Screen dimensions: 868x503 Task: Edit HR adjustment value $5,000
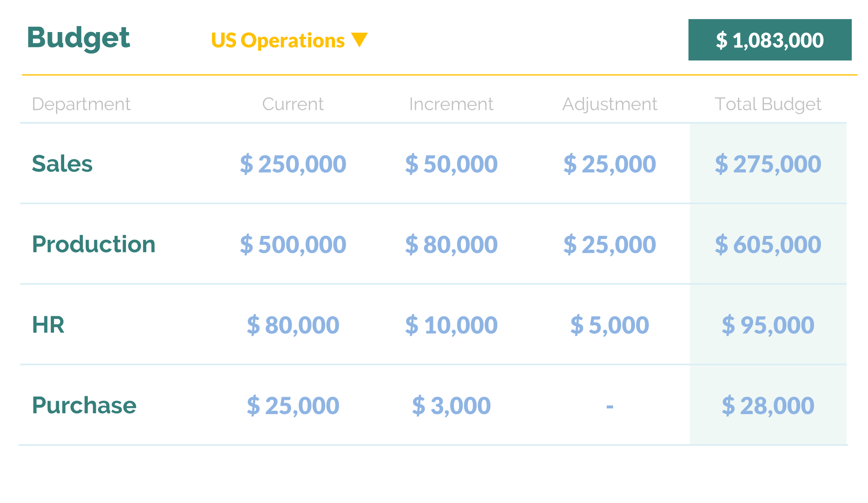[610, 325]
